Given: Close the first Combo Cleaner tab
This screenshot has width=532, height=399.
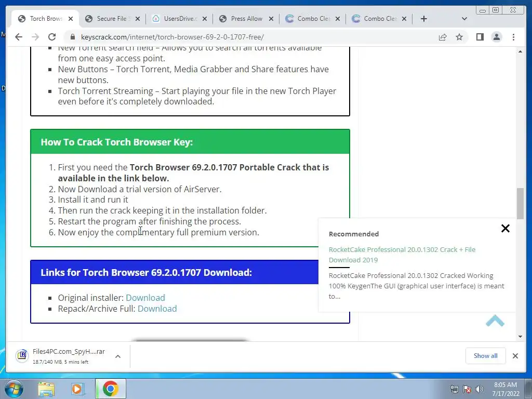Looking at the screenshot, I should 338,19.
